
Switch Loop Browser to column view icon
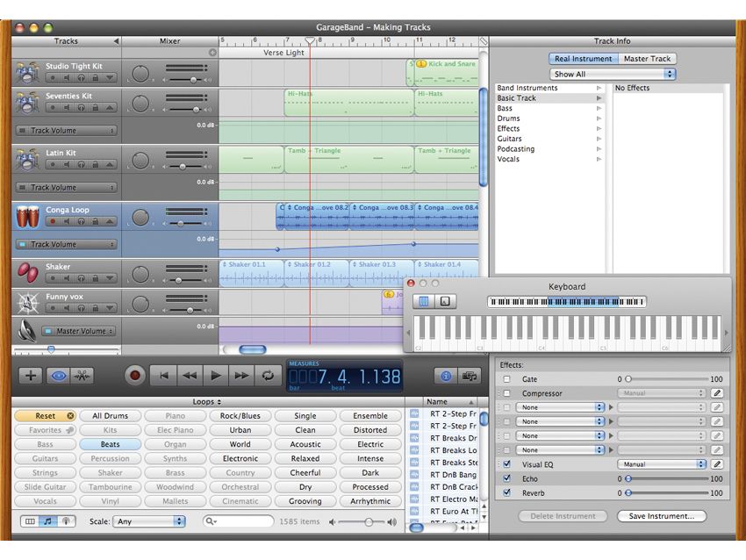point(30,521)
